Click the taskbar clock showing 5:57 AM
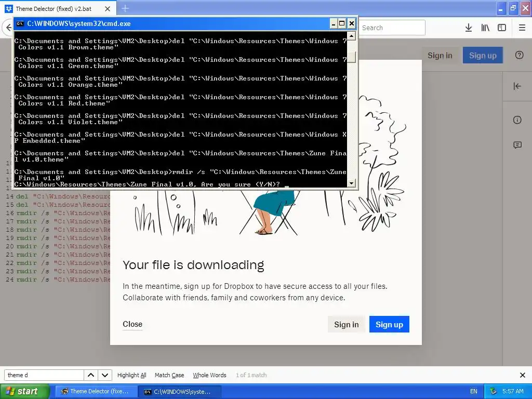532x399 pixels. pyautogui.click(x=513, y=391)
